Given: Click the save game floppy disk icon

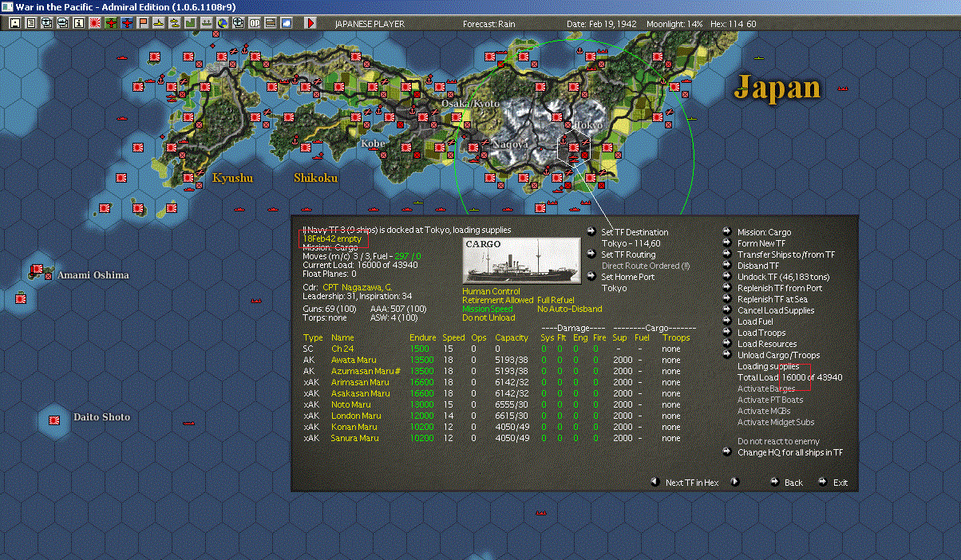Looking at the screenshot, I should pyautogui.click(x=14, y=23).
